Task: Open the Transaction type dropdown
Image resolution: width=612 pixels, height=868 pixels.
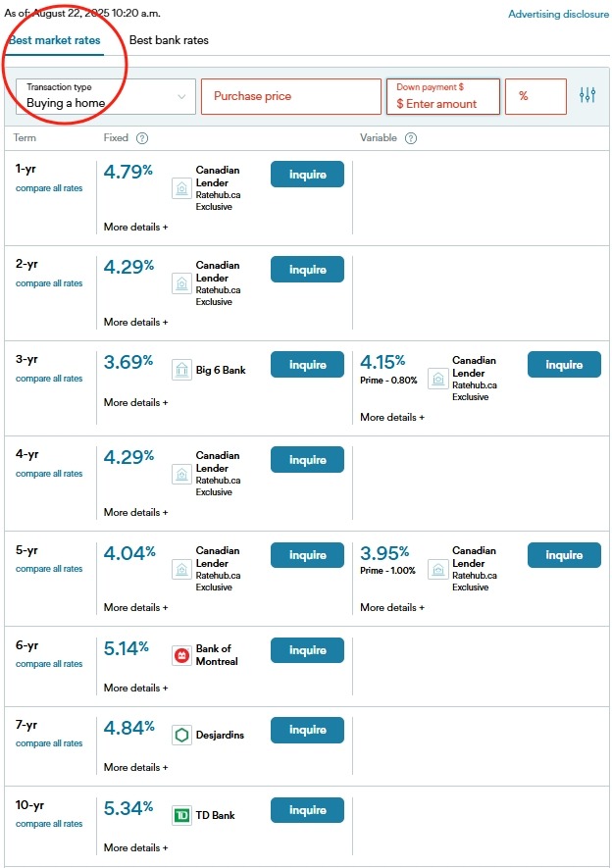Action: click(106, 96)
